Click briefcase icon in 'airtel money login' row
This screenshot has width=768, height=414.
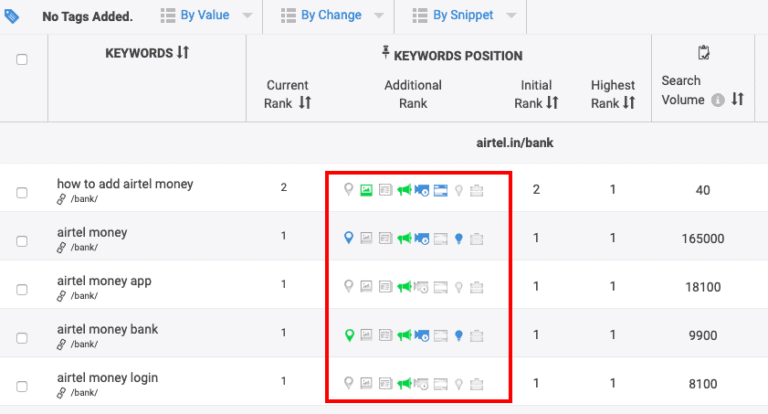(x=476, y=383)
